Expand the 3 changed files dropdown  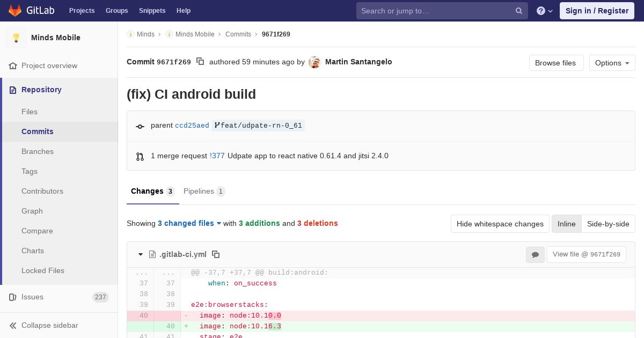pos(189,223)
